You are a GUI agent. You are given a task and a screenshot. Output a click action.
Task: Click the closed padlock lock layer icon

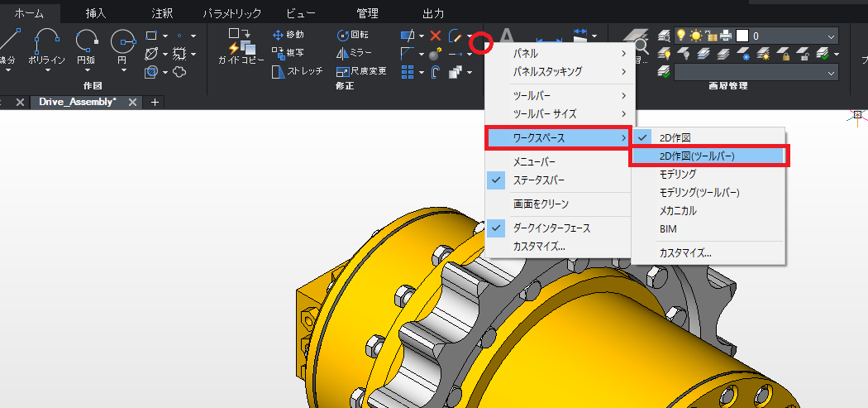click(784, 54)
